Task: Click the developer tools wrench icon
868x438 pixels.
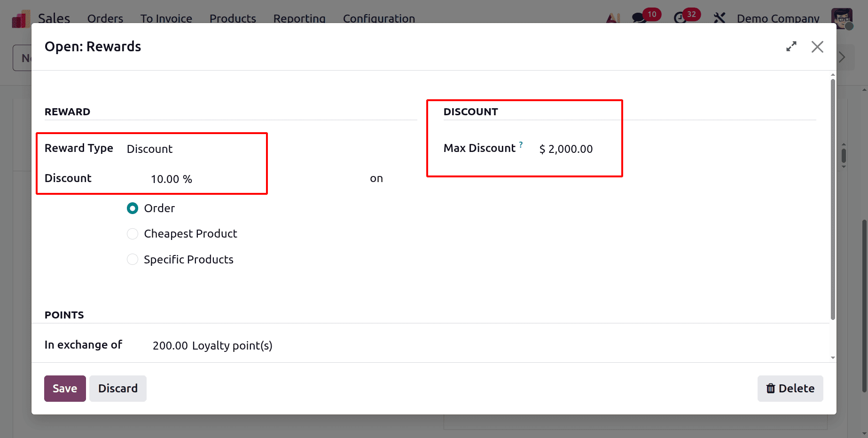Action: (719, 18)
